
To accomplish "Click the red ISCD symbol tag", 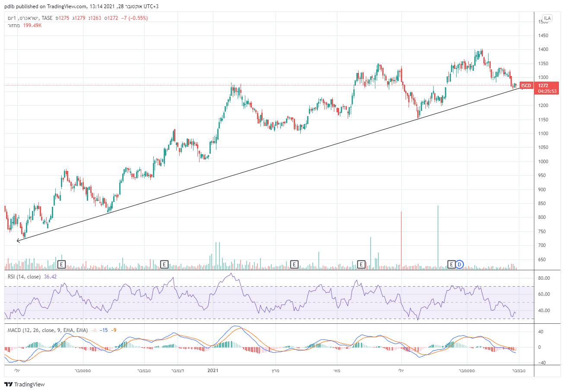I will (526, 85).
